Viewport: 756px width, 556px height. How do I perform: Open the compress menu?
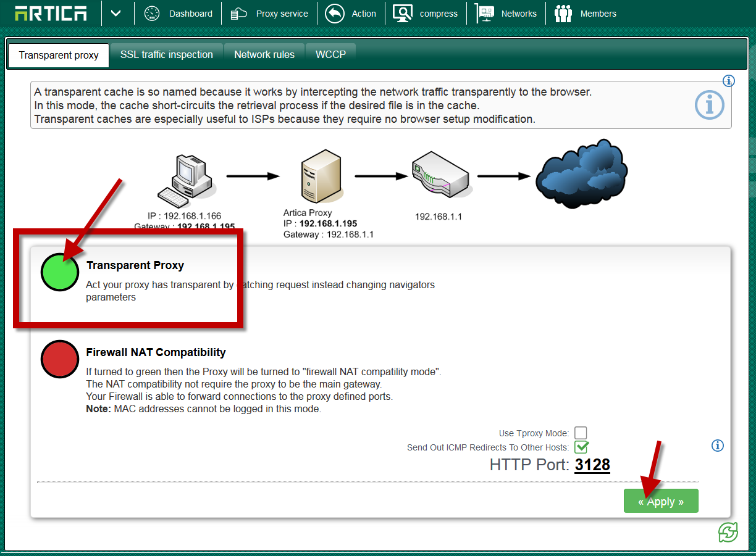point(439,14)
